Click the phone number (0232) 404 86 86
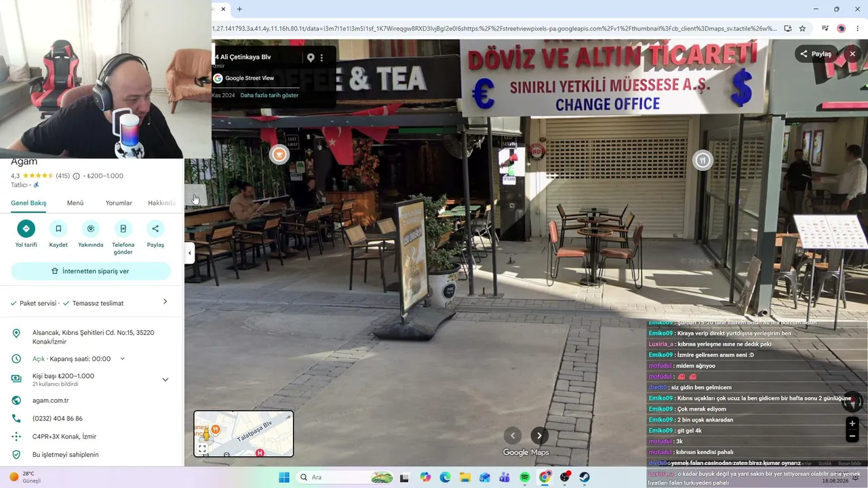 pos(58,419)
